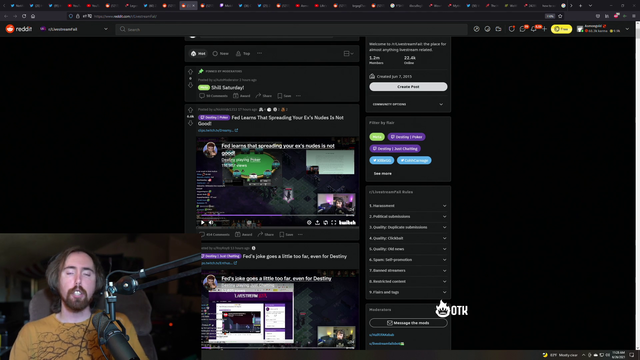Downvote the Fed Learns post
640x360 pixels.
190,123
